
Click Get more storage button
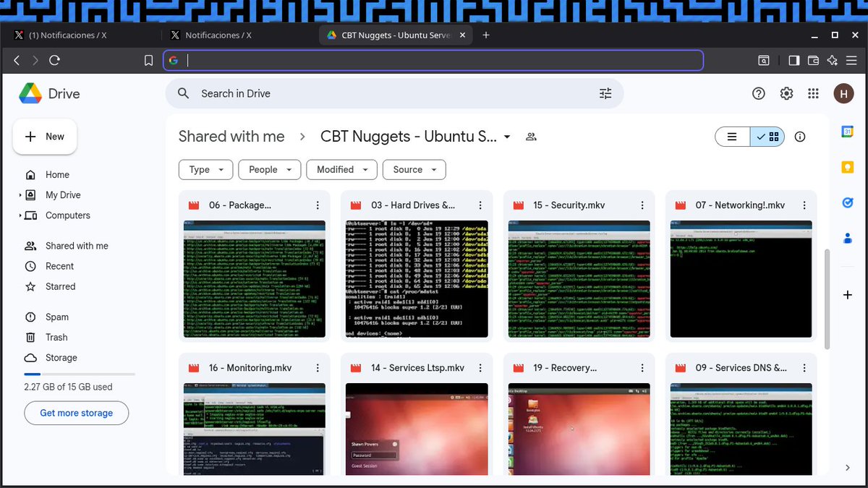click(x=77, y=413)
